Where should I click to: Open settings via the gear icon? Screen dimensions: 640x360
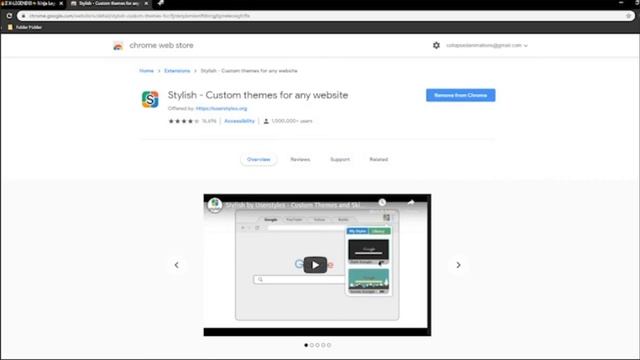point(436,45)
